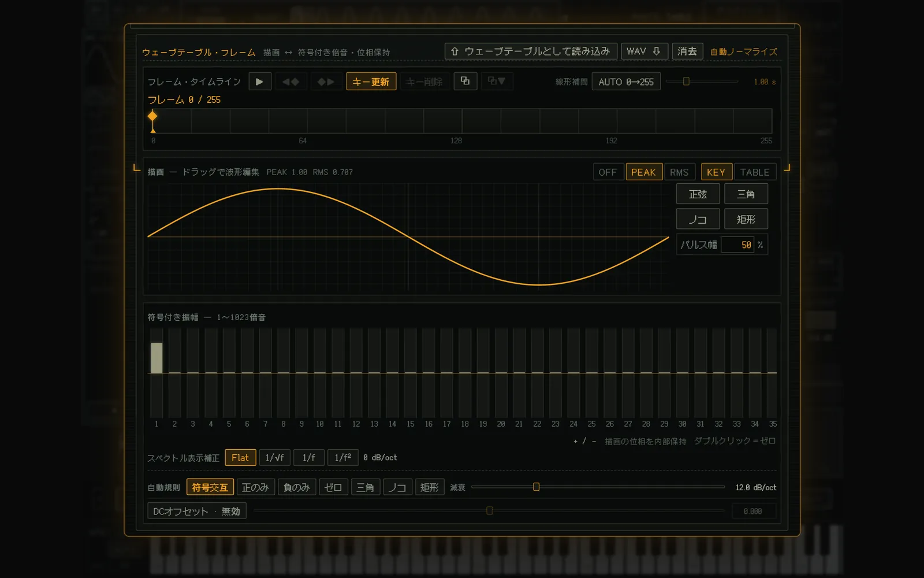Jump to previous keyframe

290,81
